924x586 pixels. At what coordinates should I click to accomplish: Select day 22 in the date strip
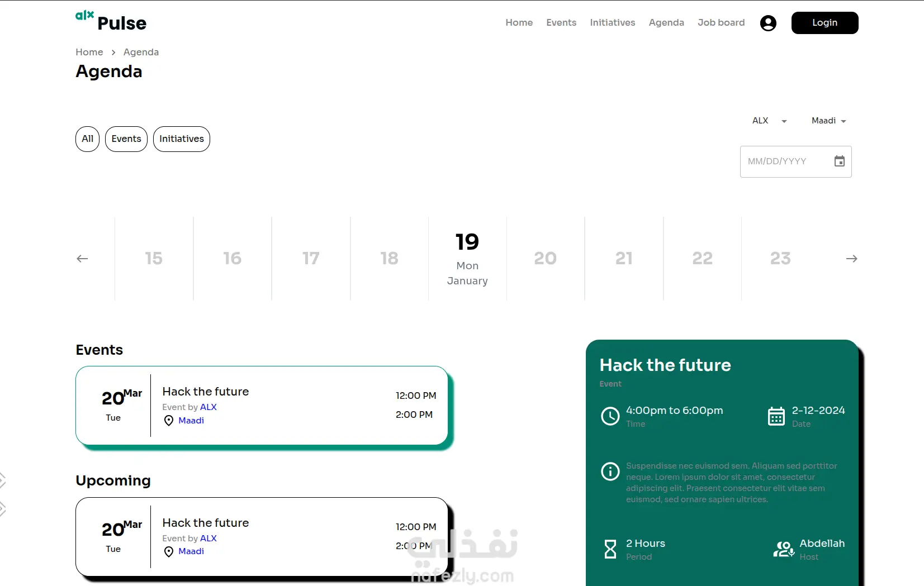pos(702,259)
